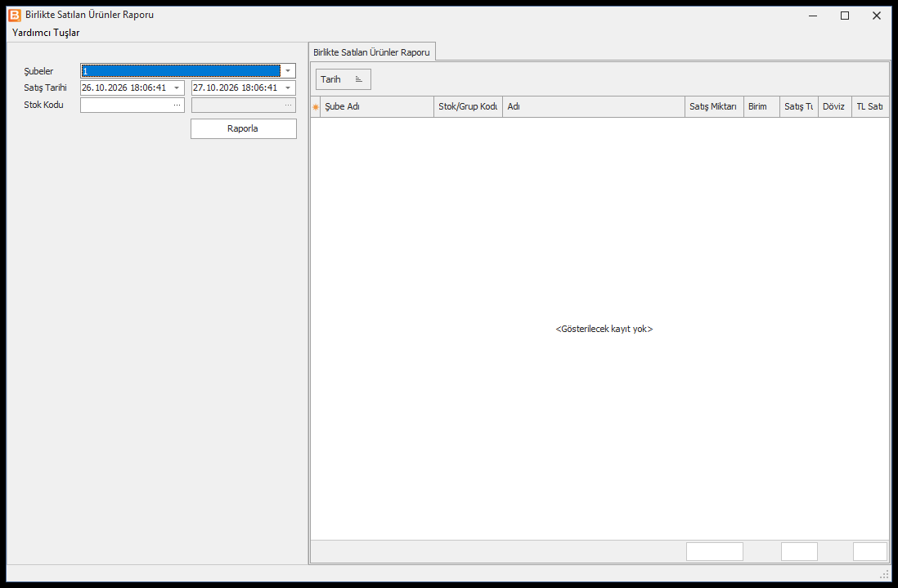The height and width of the screenshot is (588, 898).
Task: Open Stok Kodu lookup ellipsis button
Action: 177,105
